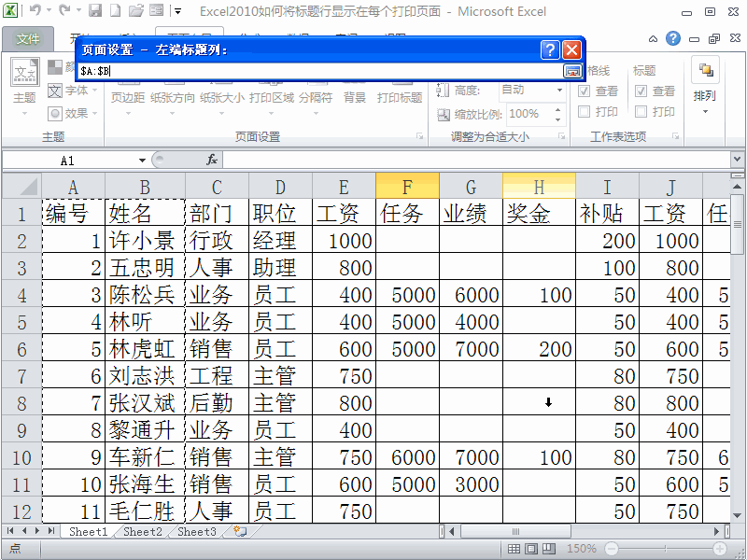747x560 pixels.
Task: Launch the Page Setup (页面设置) group dialog
Action: coord(419,136)
